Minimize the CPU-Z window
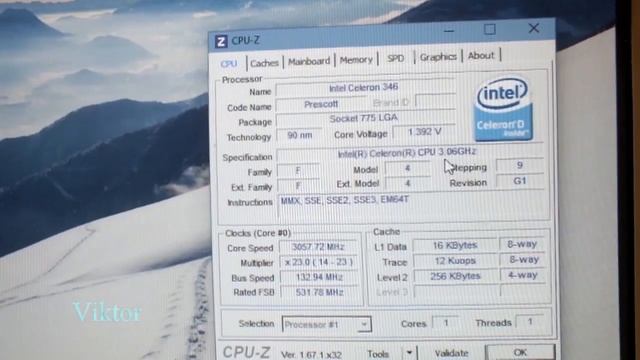The height and width of the screenshot is (360, 640). [x=449, y=31]
